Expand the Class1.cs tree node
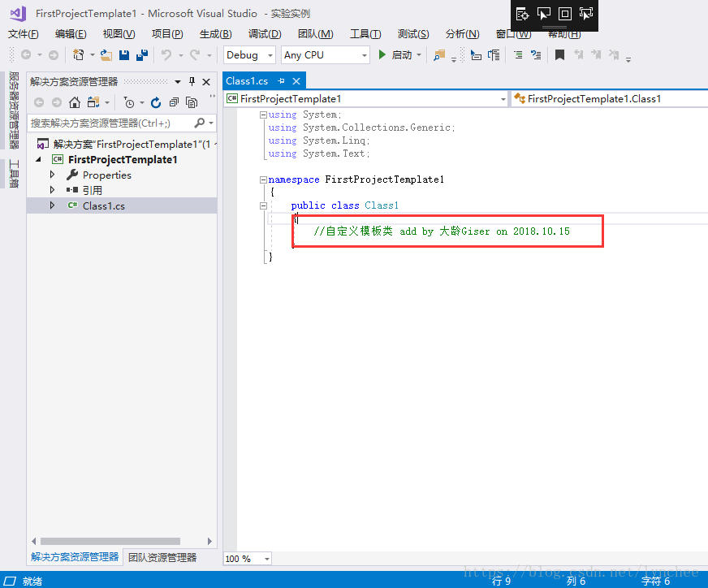Screen dimensions: 708x588 point(53,205)
